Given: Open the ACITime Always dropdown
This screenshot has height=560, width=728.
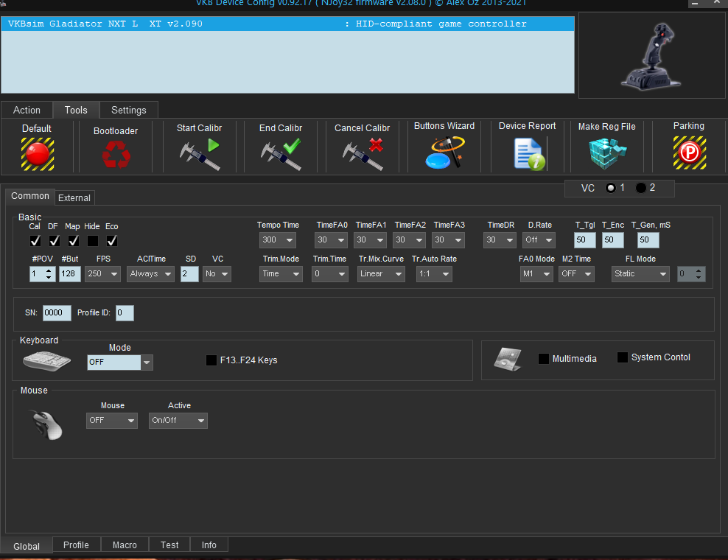Looking at the screenshot, I should point(150,274).
